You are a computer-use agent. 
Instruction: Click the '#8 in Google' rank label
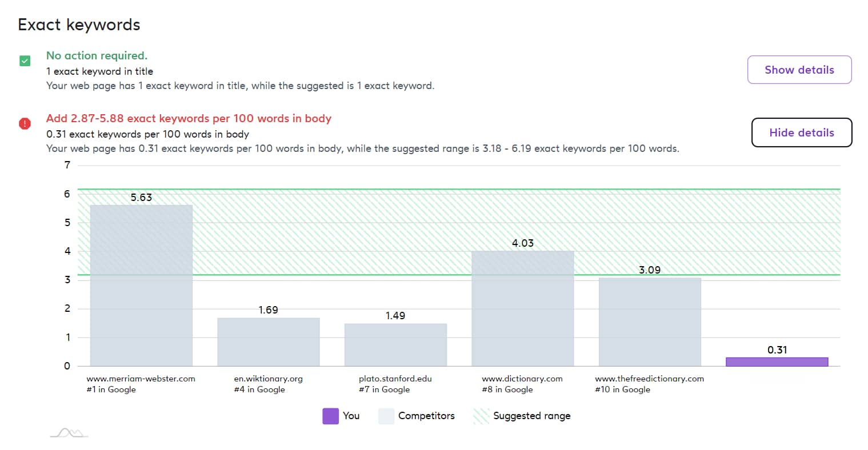pos(507,389)
